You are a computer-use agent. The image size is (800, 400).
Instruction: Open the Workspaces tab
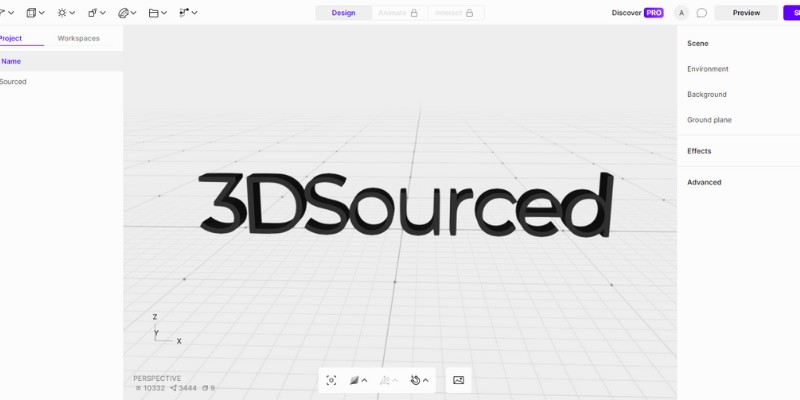[79, 38]
